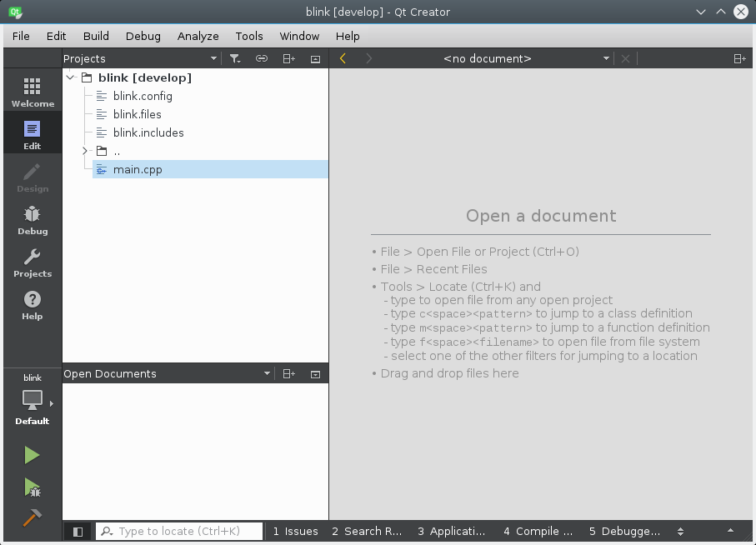The width and height of the screenshot is (756, 545).
Task: Open the Help menu
Action: [348, 36]
